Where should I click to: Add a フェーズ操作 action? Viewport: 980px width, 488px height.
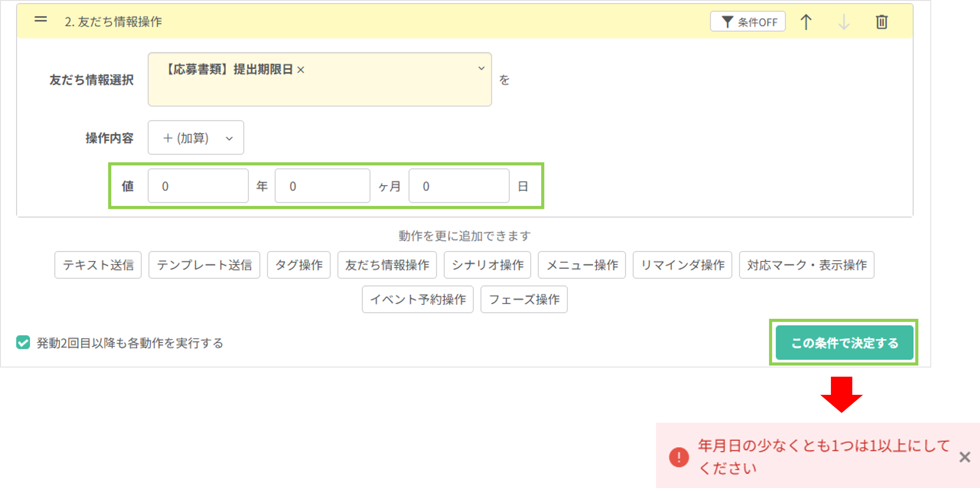coord(524,300)
